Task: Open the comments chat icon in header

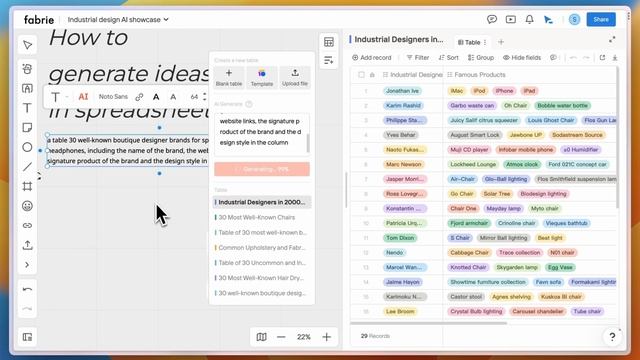Action: click(492, 19)
